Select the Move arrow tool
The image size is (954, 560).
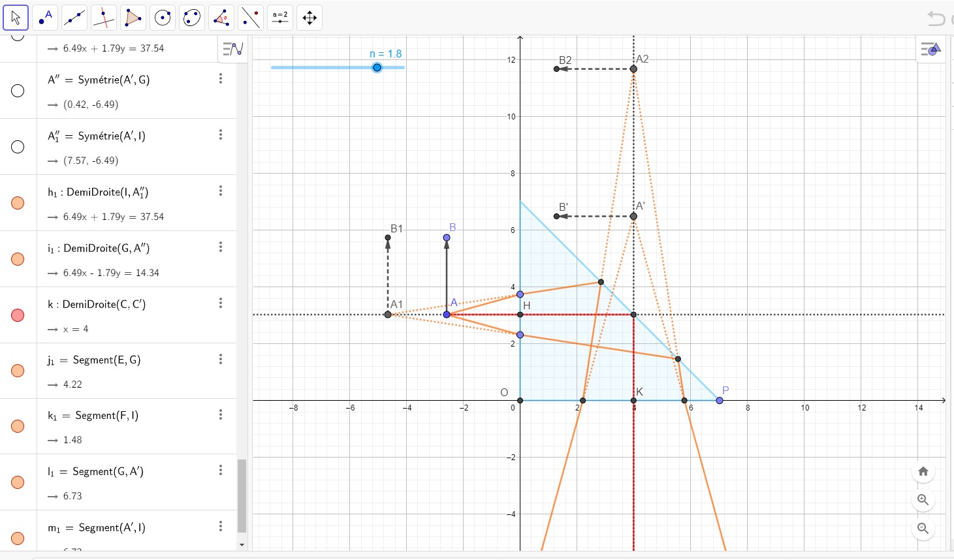click(x=16, y=18)
